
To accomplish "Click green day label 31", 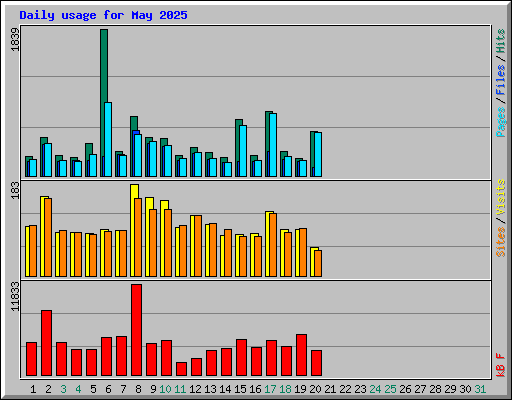I will [x=480, y=389].
